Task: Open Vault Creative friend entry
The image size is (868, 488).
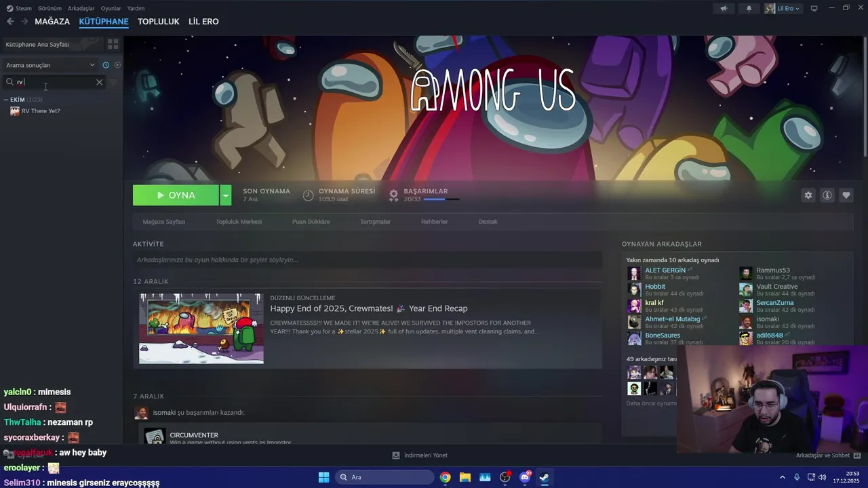Action: [x=776, y=289]
